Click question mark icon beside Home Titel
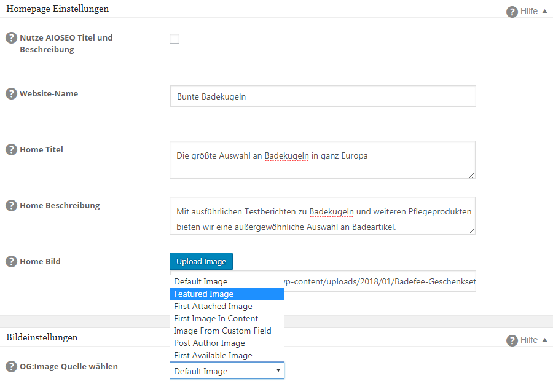553x392 pixels. click(x=11, y=149)
